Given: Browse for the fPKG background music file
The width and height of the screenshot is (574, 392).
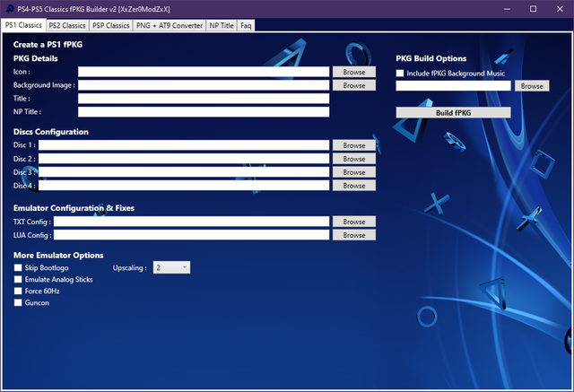Looking at the screenshot, I should (532, 86).
